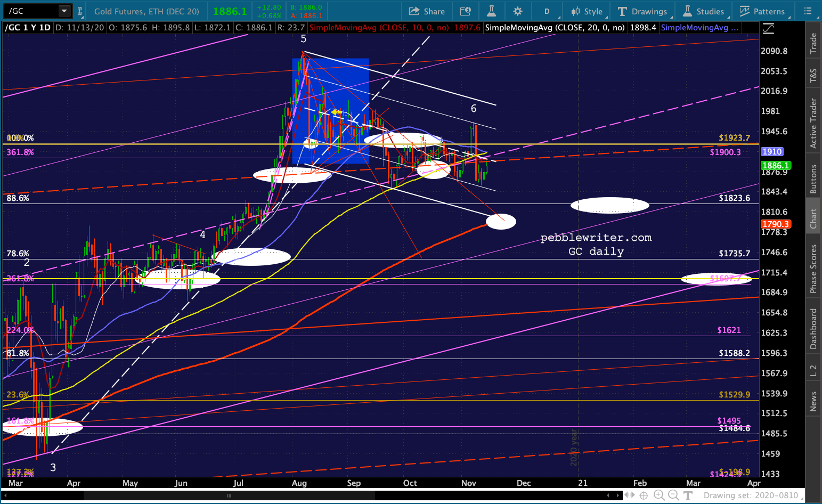
Task: Click the A: 1886.1 ask quote
Action: 306,15
